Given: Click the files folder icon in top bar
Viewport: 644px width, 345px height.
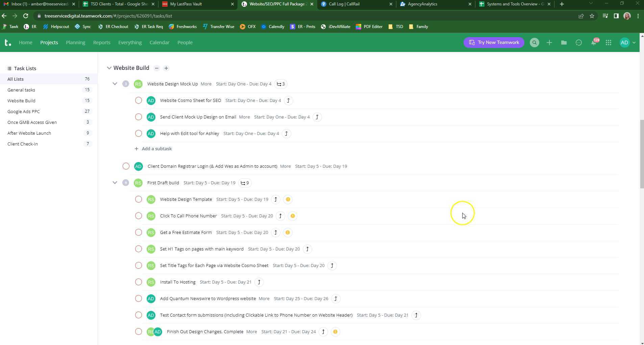Looking at the screenshot, I should click(564, 42).
